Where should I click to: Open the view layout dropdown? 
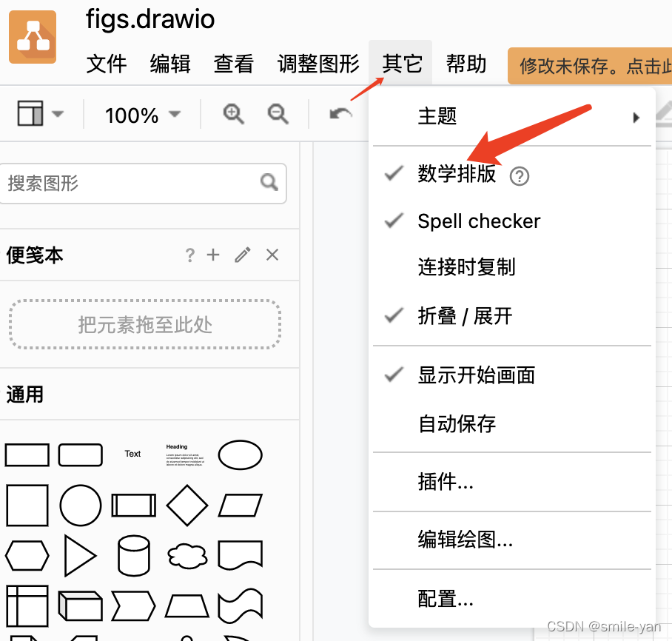[40, 114]
